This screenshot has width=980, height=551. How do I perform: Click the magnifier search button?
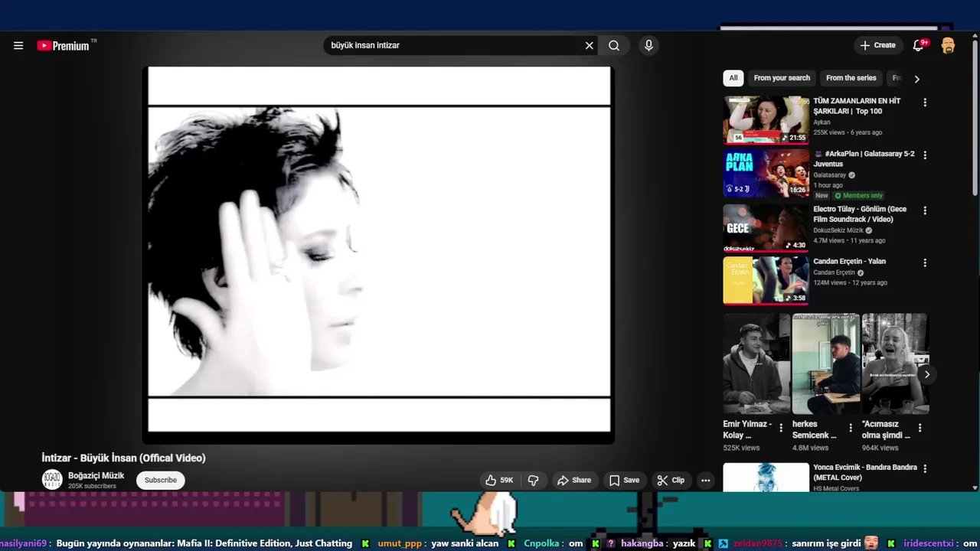pyautogui.click(x=614, y=46)
